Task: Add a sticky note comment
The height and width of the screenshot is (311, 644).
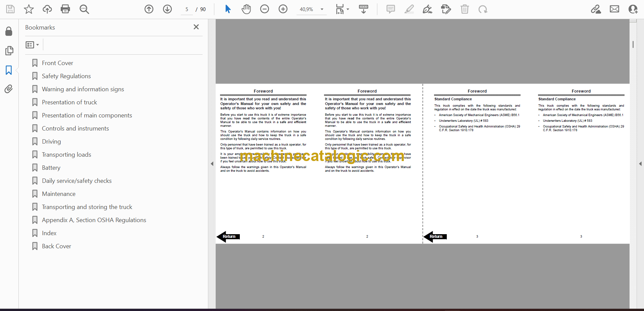Action: (x=391, y=9)
